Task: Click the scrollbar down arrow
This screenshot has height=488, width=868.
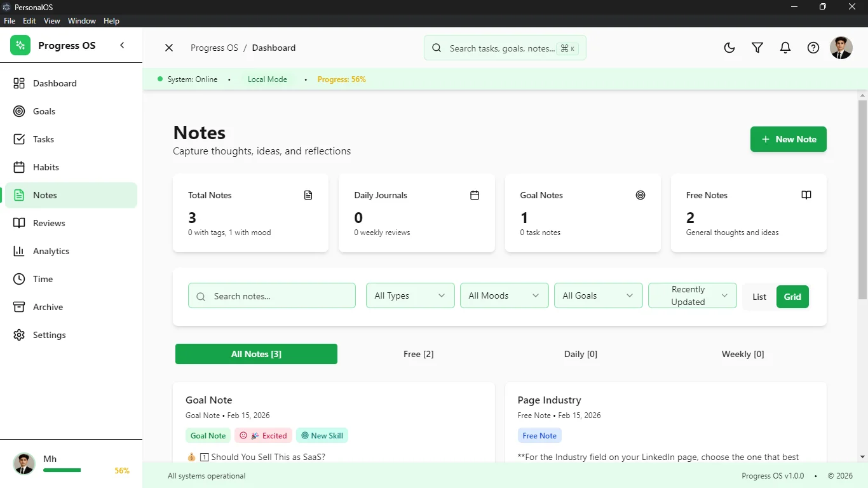Action: pyautogui.click(x=862, y=457)
